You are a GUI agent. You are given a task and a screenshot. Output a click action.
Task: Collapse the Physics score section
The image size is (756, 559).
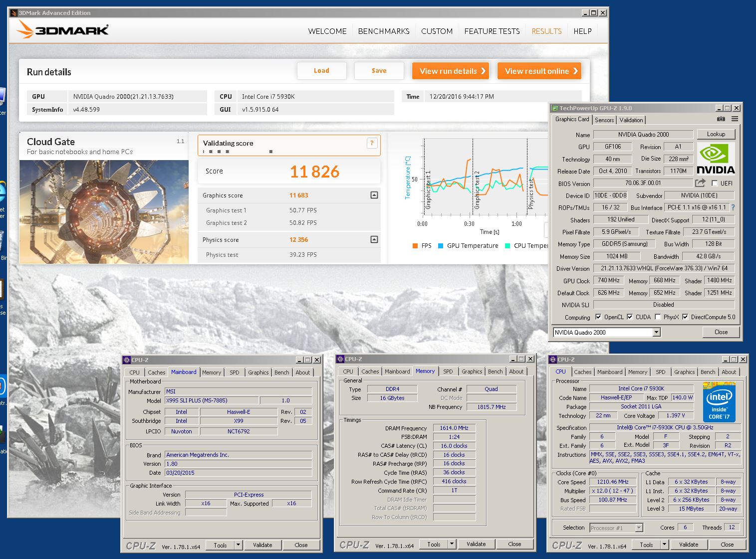tap(374, 239)
